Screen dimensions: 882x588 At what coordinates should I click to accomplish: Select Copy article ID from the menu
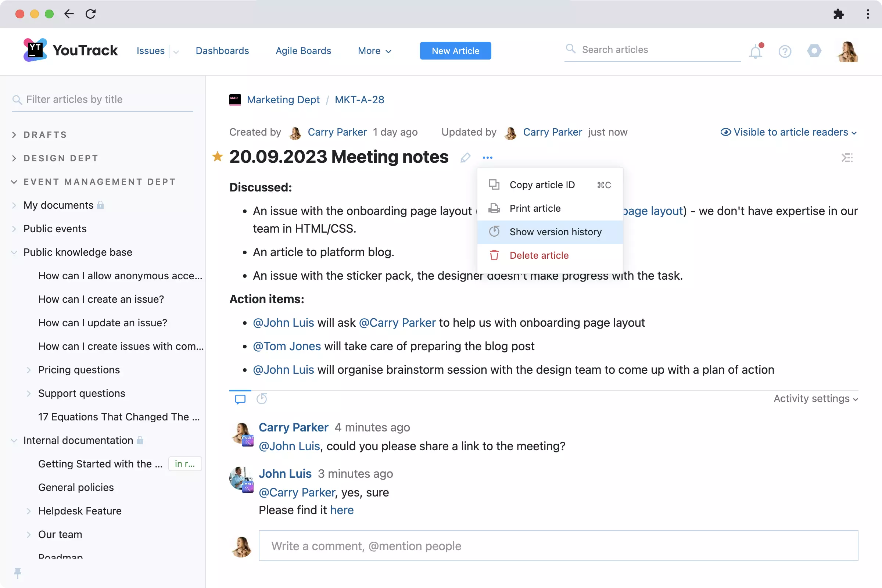pyautogui.click(x=550, y=185)
